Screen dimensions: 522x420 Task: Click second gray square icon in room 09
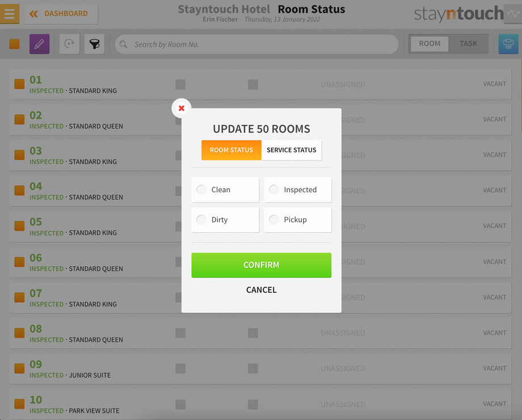(x=253, y=369)
